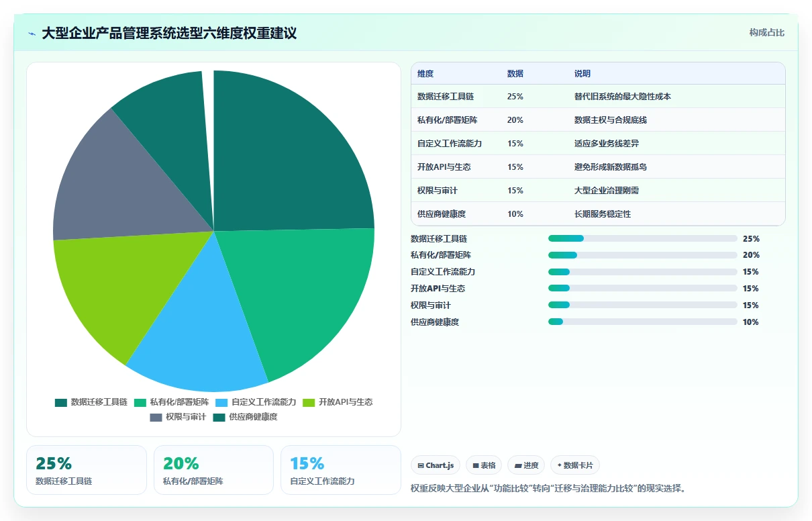Viewport: 812px width, 521px height.
Task: Click the footer note about 权重反映大型企业
Action: coord(548,488)
